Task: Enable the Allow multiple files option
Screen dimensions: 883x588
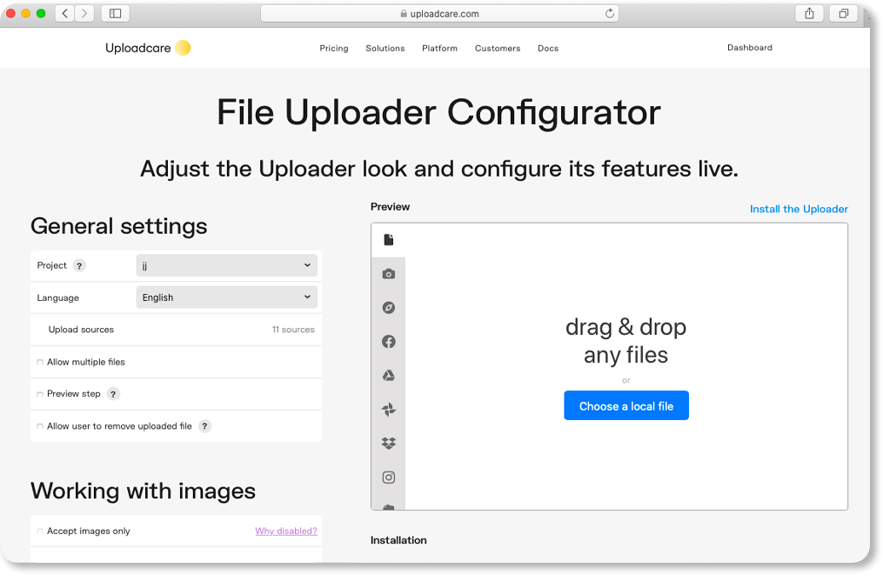Action: 39,362
